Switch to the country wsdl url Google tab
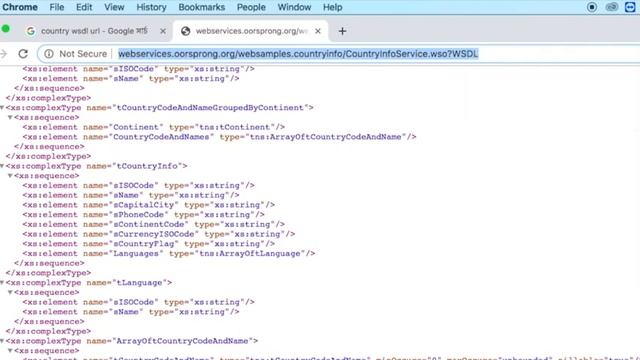This screenshot has height=360, width=640. click(x=94, y=31)
